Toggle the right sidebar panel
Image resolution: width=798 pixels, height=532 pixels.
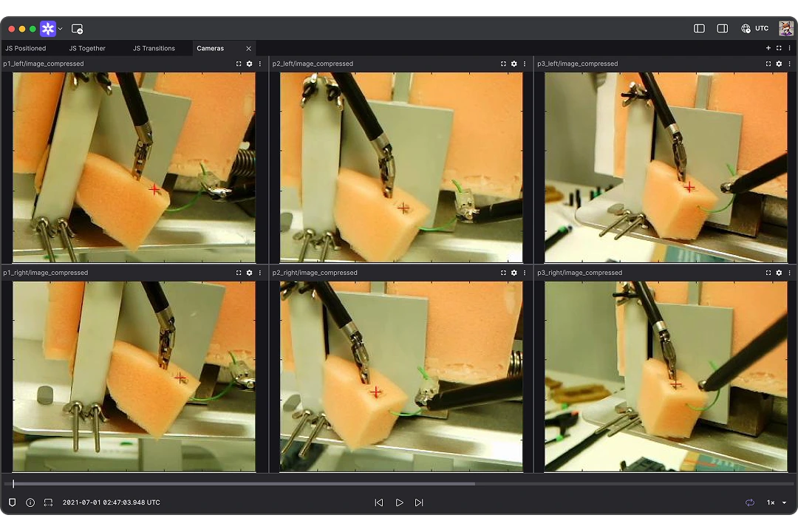coord(722,28)
